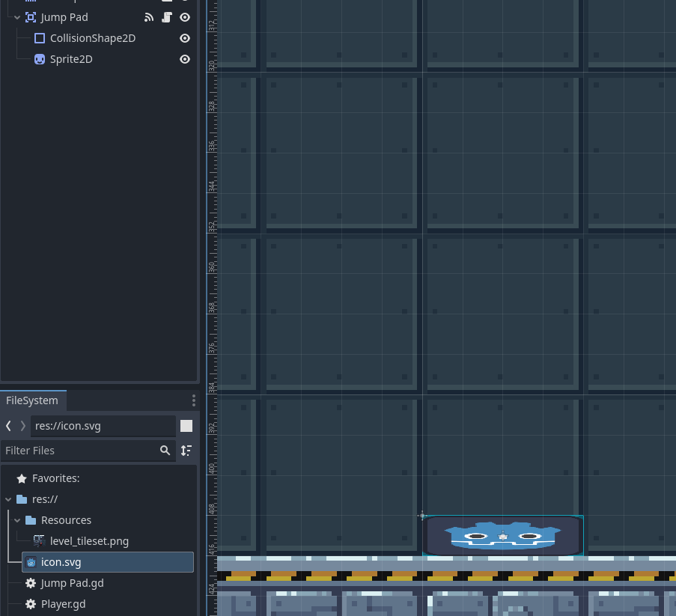Select the icon.svg file
Image resolution: width=676 pixels, height=616 pixels.
108,562
